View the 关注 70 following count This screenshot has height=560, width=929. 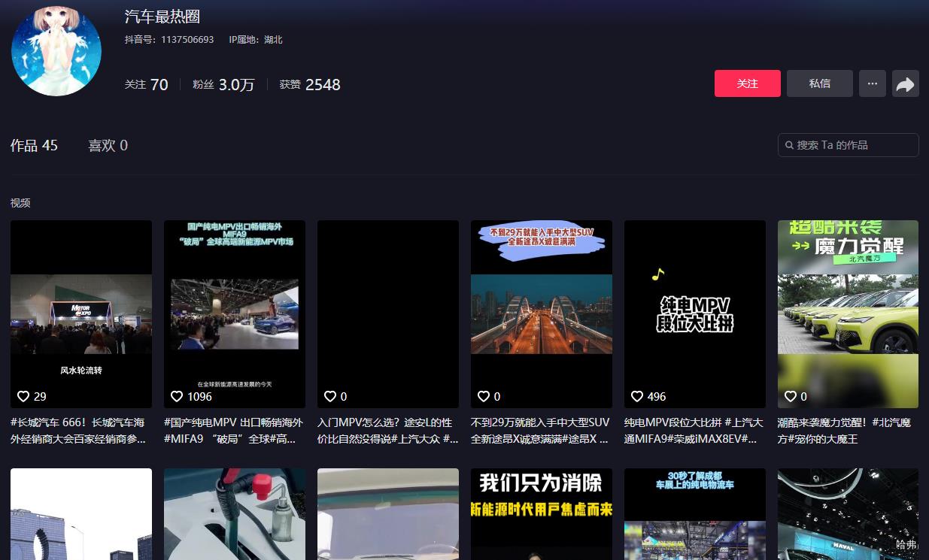(x=146, y=84)
